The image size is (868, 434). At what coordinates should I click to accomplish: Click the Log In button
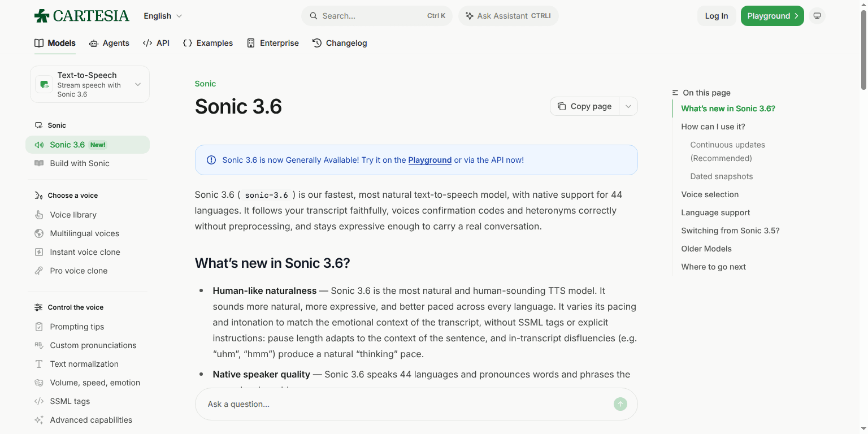click(717, 16)
